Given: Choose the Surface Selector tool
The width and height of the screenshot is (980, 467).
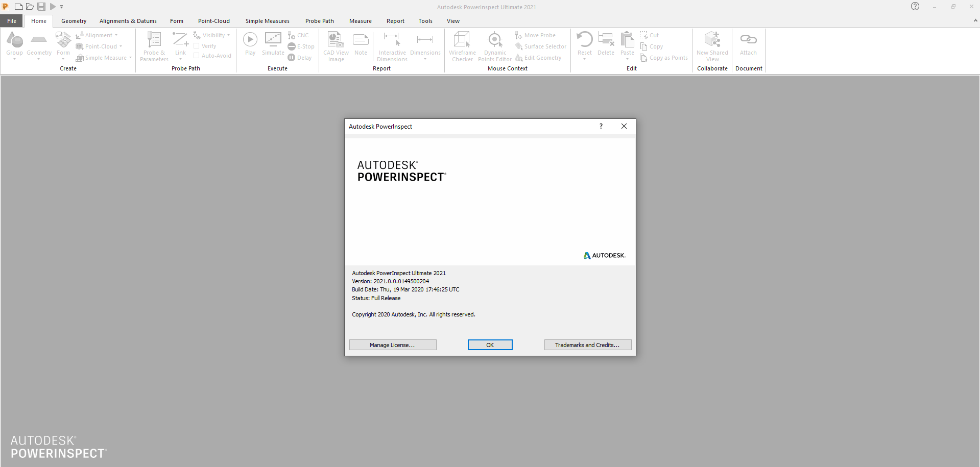Looking at the screenshot, I should tap(540, 46).
